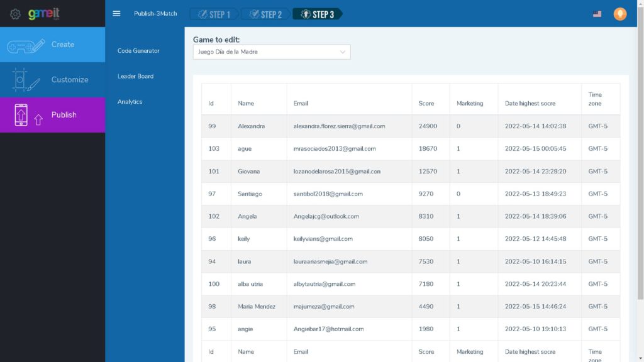Select the Alexandra row in leaderboard
The height and width of the screenshot is (362, 644).
(251, 126)
